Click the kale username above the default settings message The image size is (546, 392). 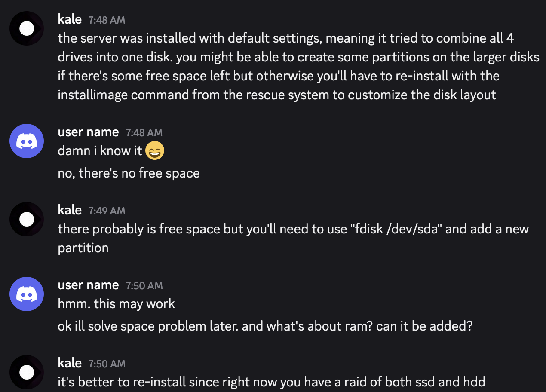coord(70,19)
